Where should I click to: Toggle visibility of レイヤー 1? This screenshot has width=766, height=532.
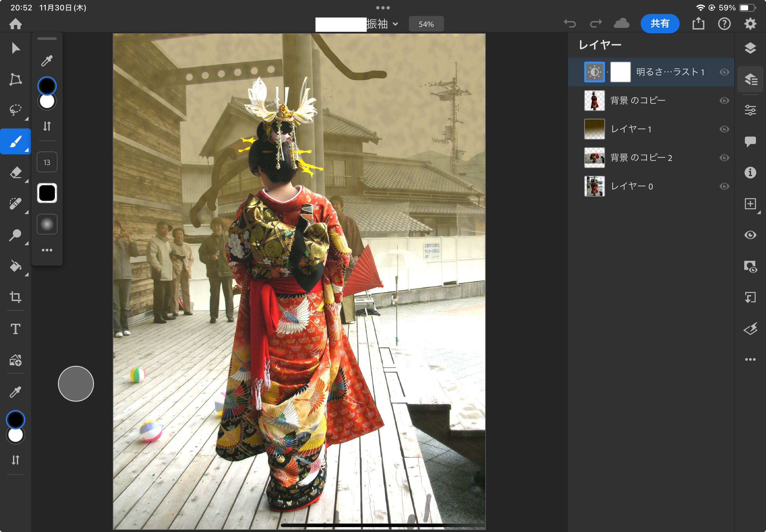(724, 129)
